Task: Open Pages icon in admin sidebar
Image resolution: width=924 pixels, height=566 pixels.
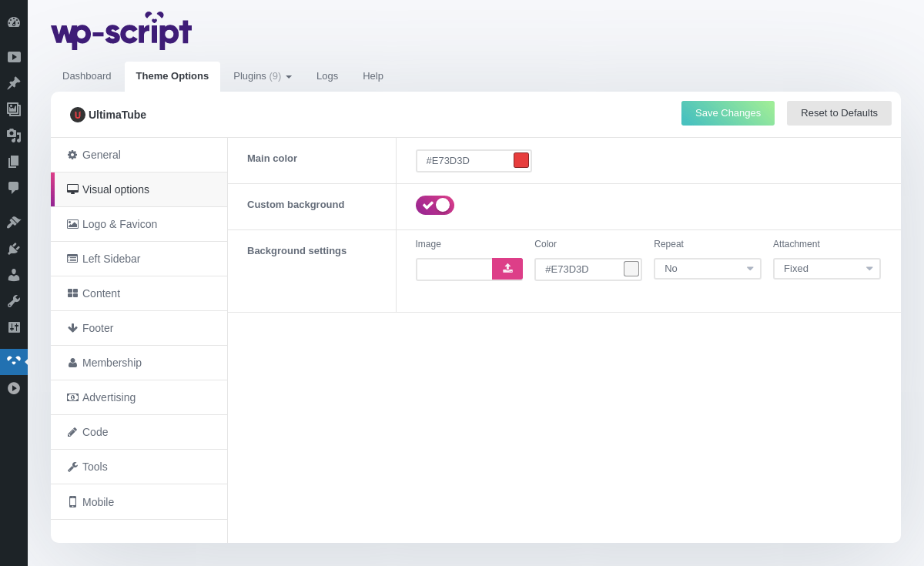Action: click(x=14, y=162)
